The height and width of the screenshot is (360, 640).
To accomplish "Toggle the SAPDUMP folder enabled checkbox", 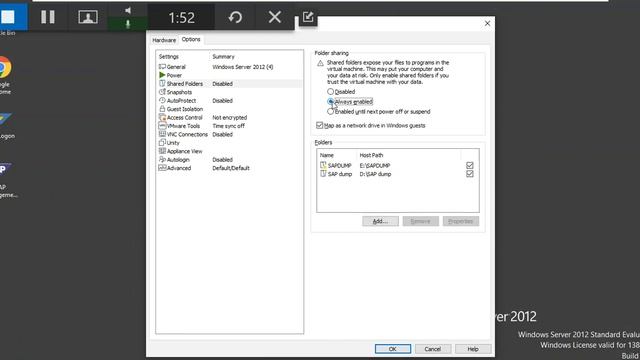I will click(469, 165).
